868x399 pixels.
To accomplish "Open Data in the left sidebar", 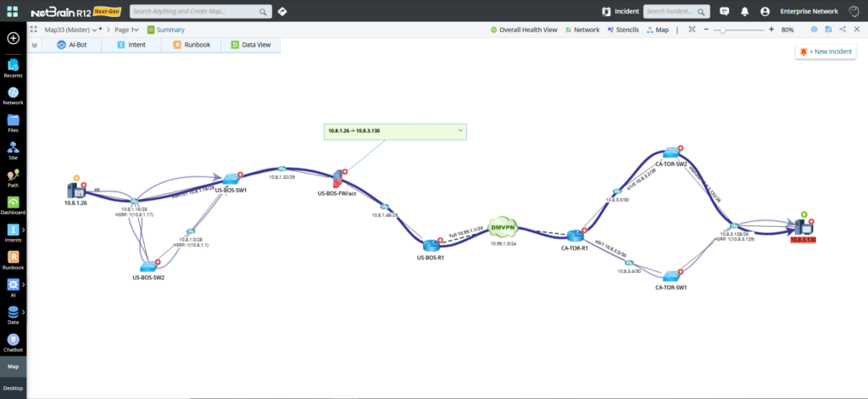I will coord(14,315).
